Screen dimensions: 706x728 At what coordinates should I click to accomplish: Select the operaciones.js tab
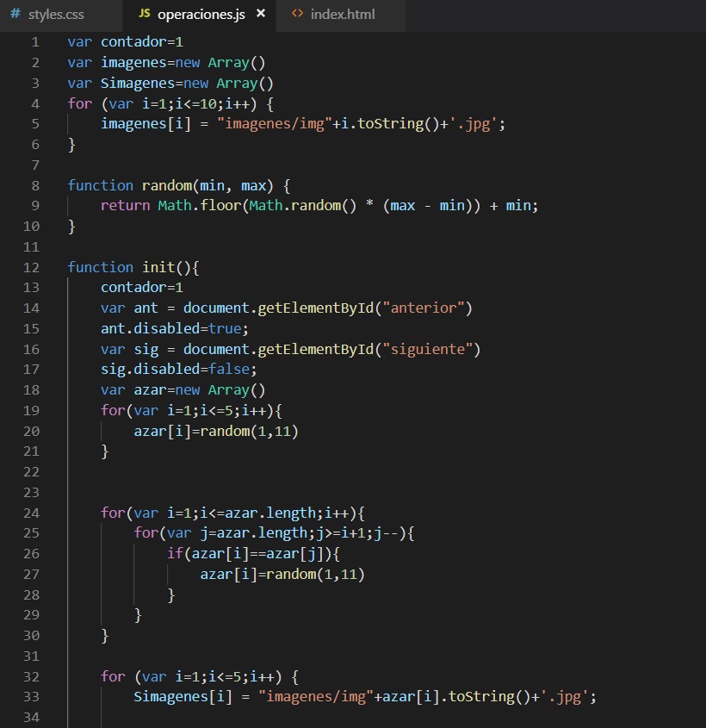click(200, 15)
